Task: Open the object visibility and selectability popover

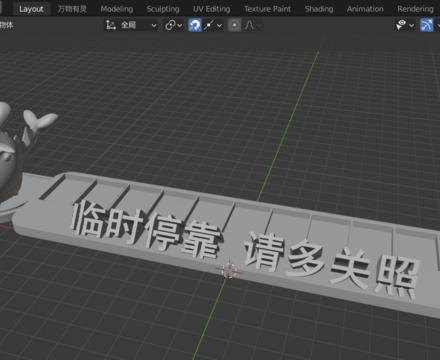Action: [405, 25]
